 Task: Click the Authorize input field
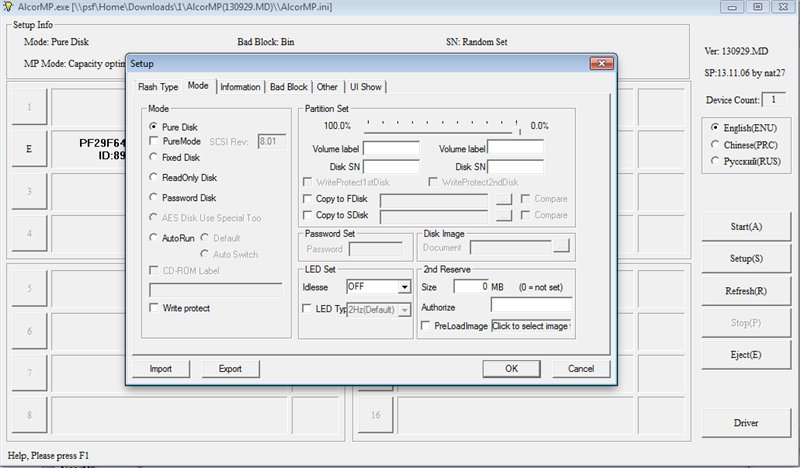[531, 305]
